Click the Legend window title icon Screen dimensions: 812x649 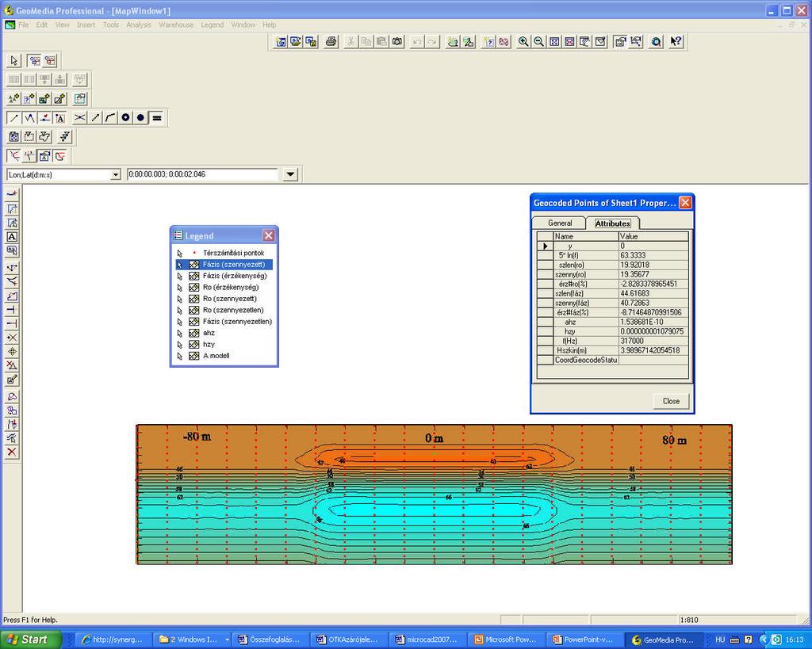coord(178,235)
